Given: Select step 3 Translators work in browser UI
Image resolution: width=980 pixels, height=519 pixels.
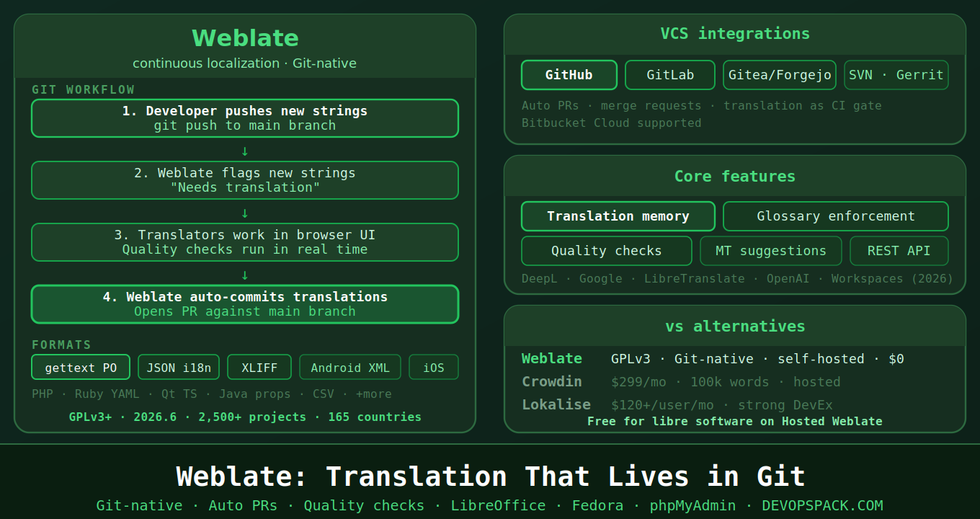Looking at the screenshot, I should pos(245,242).
